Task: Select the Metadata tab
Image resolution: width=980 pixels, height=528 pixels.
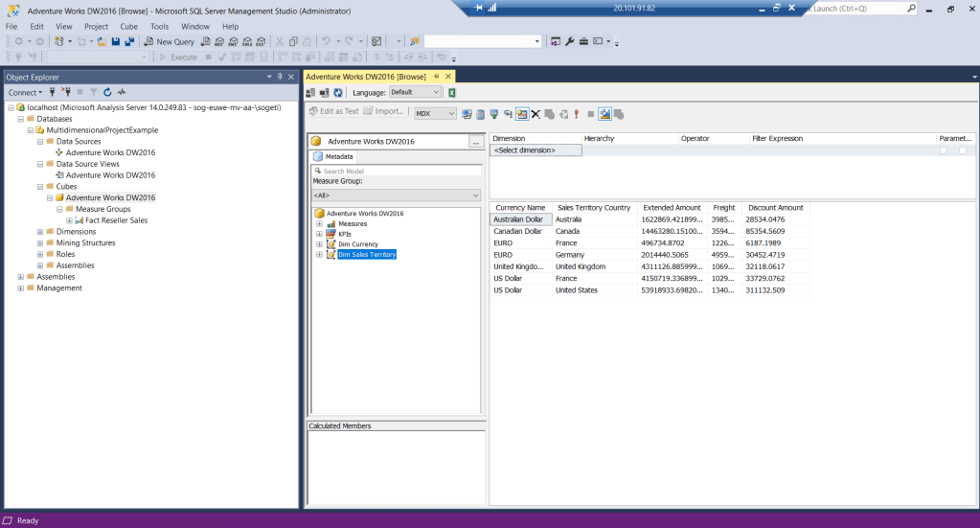Action: 334,156
